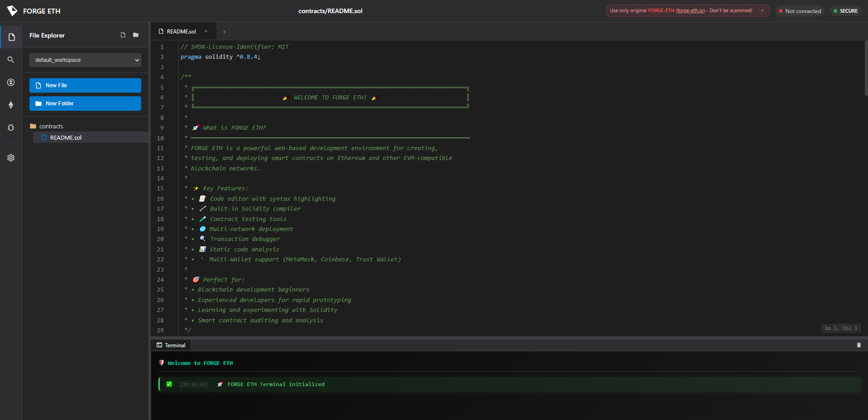Screen dimensions: 868x420
Task: Select the Terminal tab
Action: (x=171, y=345)
